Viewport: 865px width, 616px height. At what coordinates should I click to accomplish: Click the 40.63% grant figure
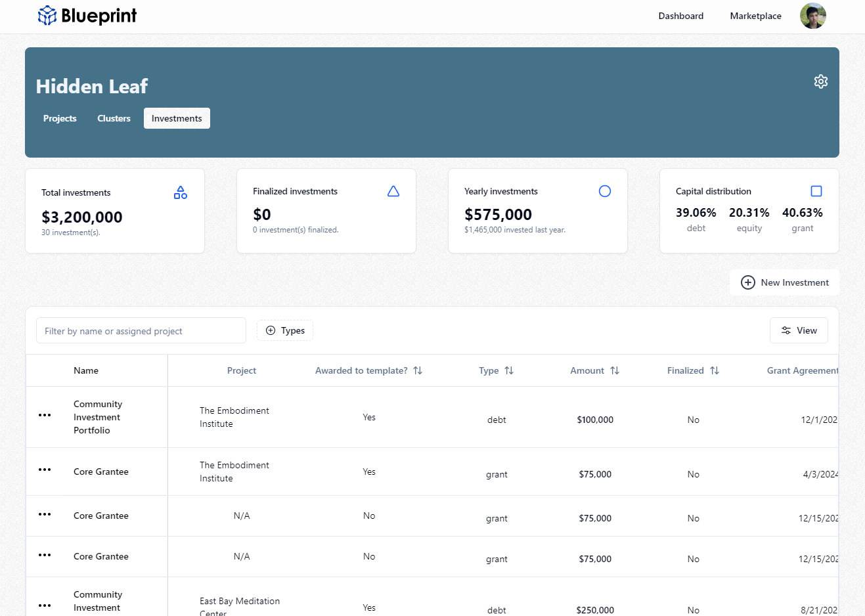(803, 213)
